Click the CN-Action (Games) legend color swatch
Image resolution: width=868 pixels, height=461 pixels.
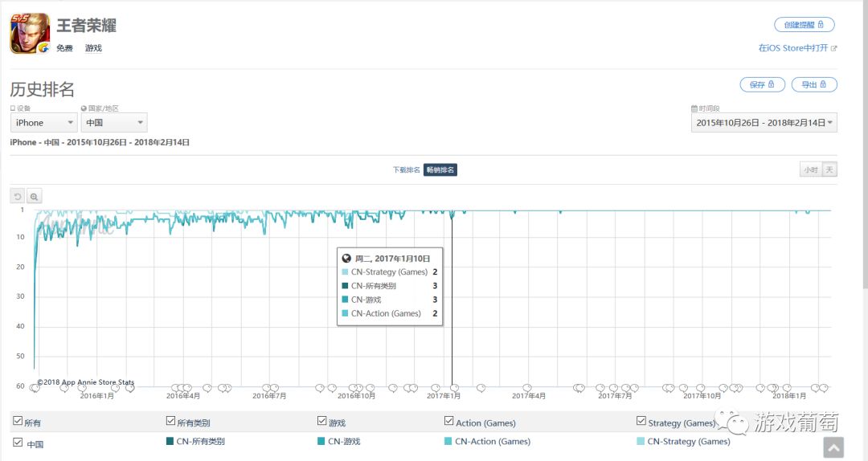click(448, 441)
